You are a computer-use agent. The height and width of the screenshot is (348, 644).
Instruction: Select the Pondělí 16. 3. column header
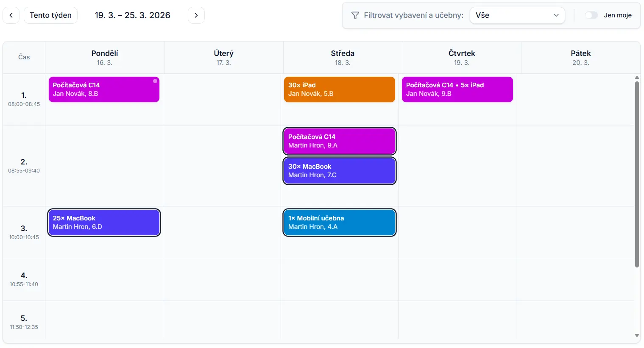pos(104,57)
